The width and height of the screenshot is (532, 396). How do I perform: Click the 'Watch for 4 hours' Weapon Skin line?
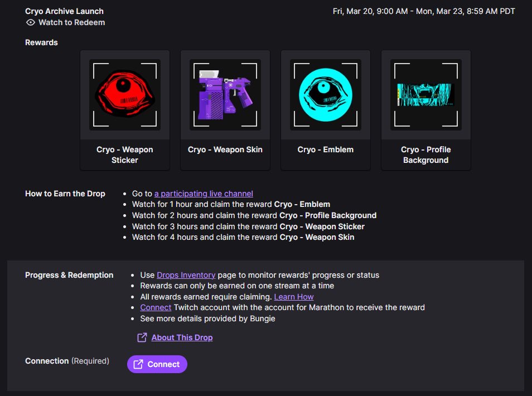click(x=243, y=237)
